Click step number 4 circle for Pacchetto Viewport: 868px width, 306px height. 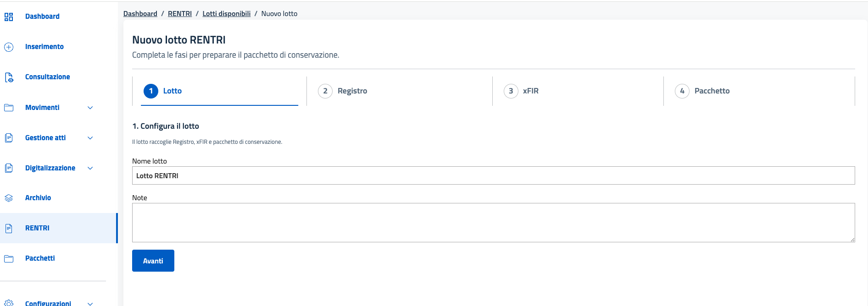pyautogui.click(x=682, y=91)
